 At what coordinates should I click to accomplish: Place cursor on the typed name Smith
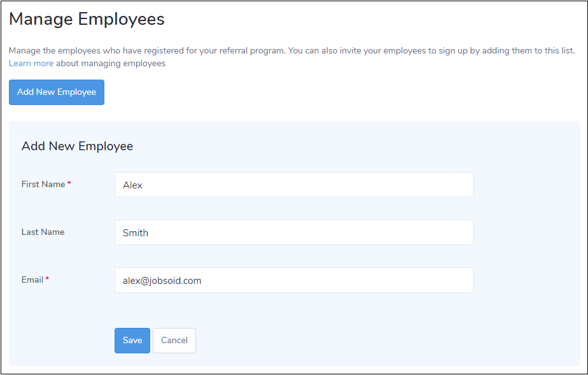click(136, 233)
